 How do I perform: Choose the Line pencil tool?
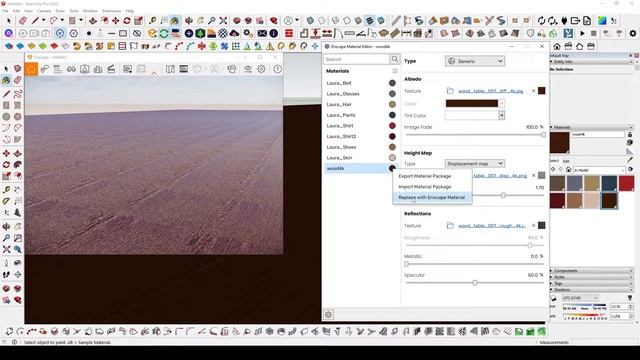[36, 20]
